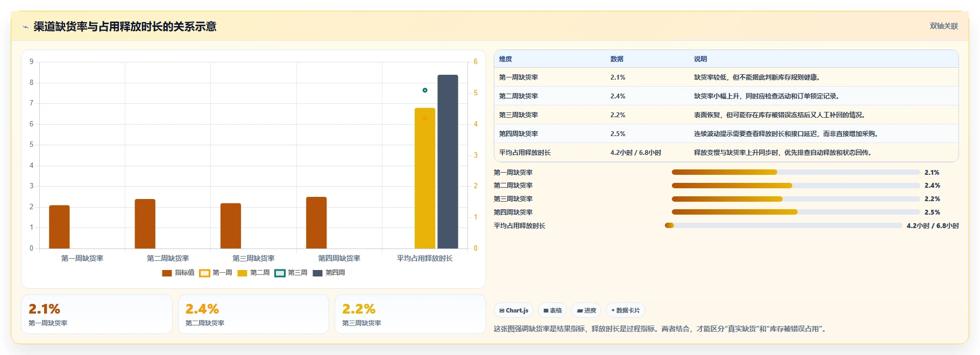Click the yellow 第二周 bar for 平均占用释放时长
This screenshot has width=980, height=355.
point(425,178)
